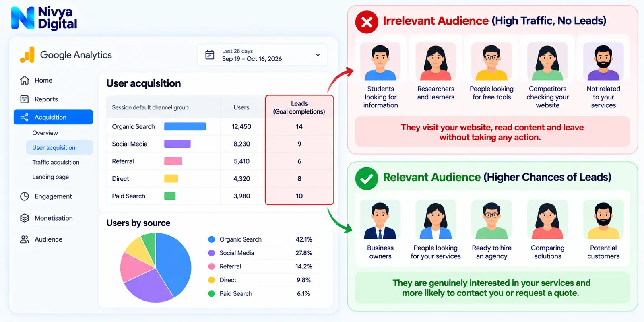Click the Engagement clock icon
Screen dimensions: 644x322
tap(25, 196)
